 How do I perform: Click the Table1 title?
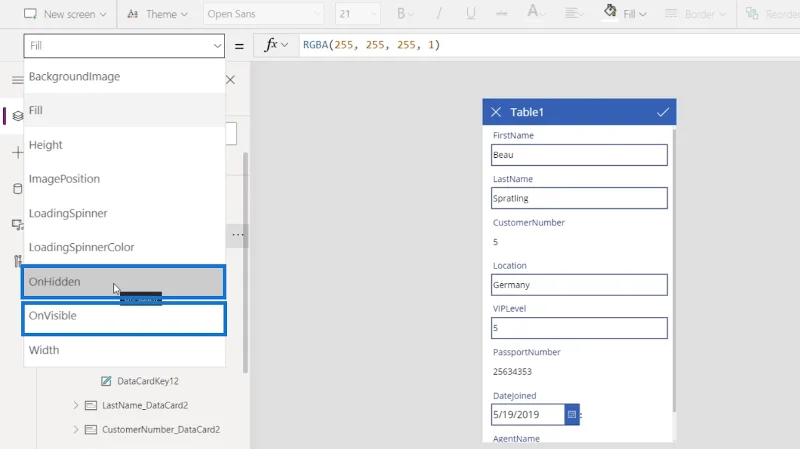click(527, 112)
